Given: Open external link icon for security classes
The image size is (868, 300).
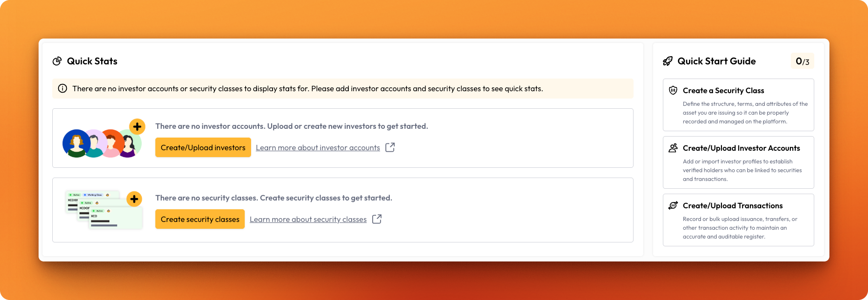Looking at the screenshot, I should coord(377,219).
